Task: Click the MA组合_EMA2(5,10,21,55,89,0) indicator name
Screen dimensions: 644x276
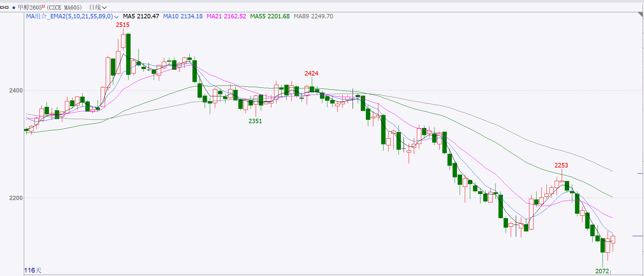Action: pos(69,16)
